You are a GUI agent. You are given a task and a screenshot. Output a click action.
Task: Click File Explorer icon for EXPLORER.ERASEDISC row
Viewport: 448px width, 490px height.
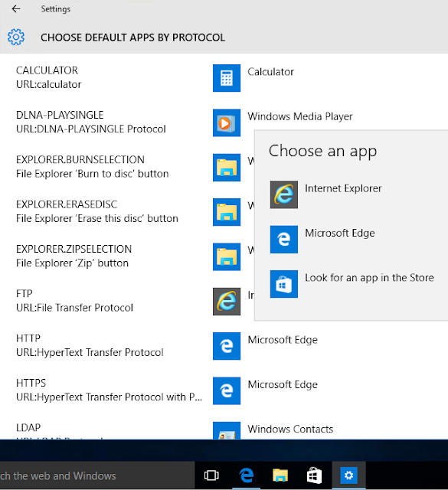point(227,212)
